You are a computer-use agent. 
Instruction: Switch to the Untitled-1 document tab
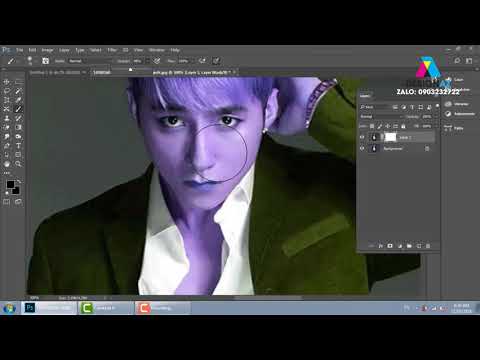point(55,72)
